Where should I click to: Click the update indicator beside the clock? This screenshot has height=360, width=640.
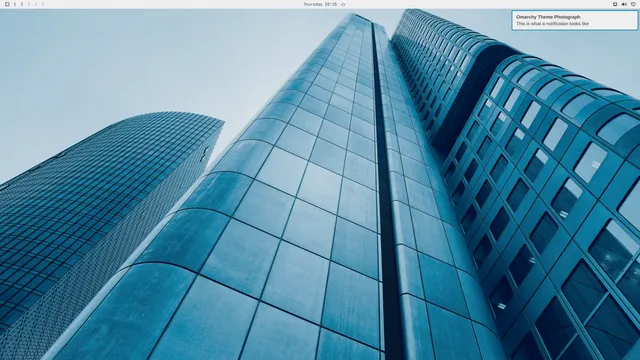343,4
